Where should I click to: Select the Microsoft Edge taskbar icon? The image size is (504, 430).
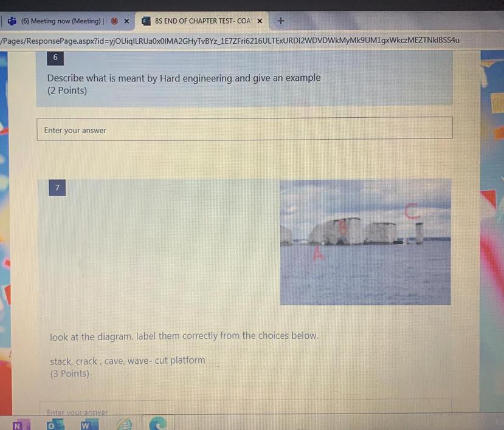pyautogui.click(x=158, y=423)
